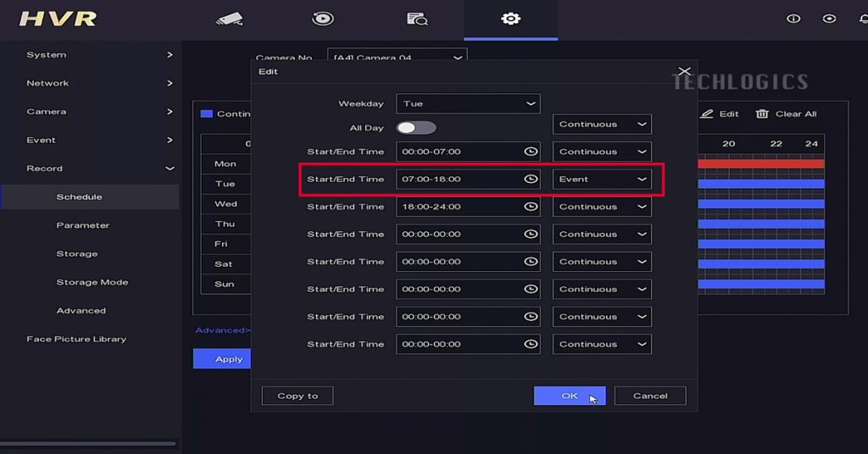
Task: Click the Copy to button
Action: click(x=298, y=396)
